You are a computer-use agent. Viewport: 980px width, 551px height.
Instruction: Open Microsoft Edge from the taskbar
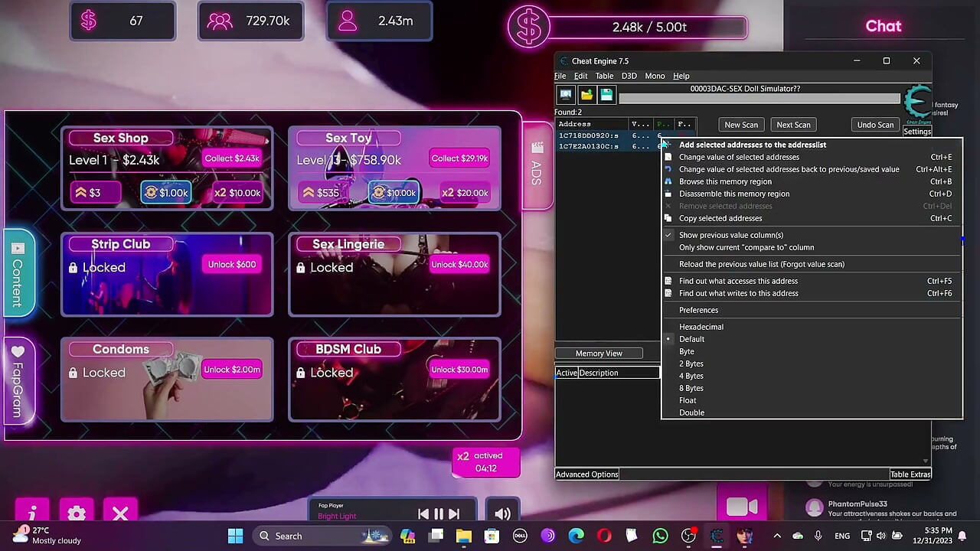coord(576,536)
